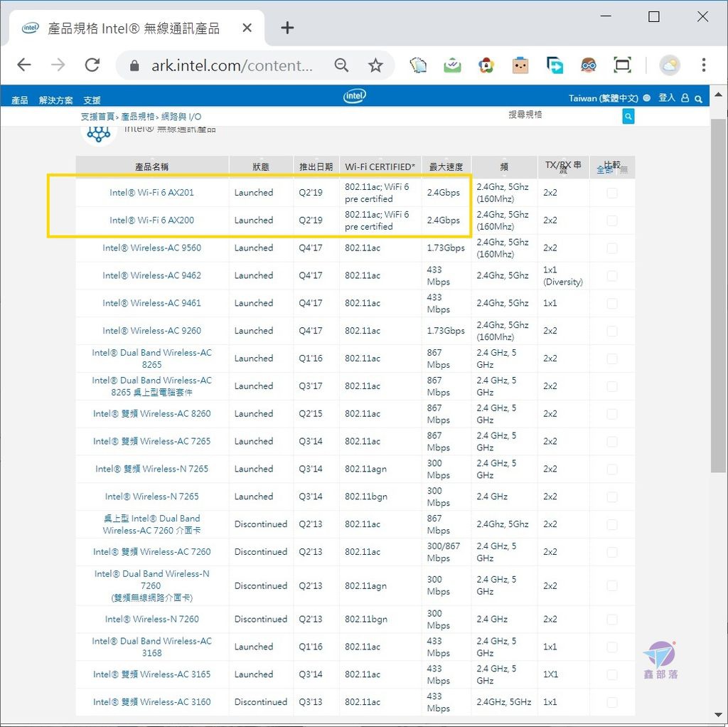
Task: Tick compare checkbox for 雙頻 Wireless-AC 3165
Action: pyautogui.click(x=612, y=674)
